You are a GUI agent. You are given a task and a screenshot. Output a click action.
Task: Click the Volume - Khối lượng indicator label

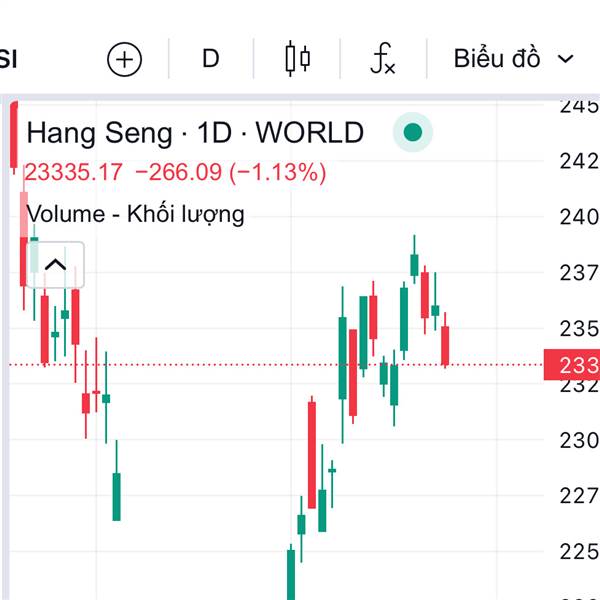[x=135, y=214]
